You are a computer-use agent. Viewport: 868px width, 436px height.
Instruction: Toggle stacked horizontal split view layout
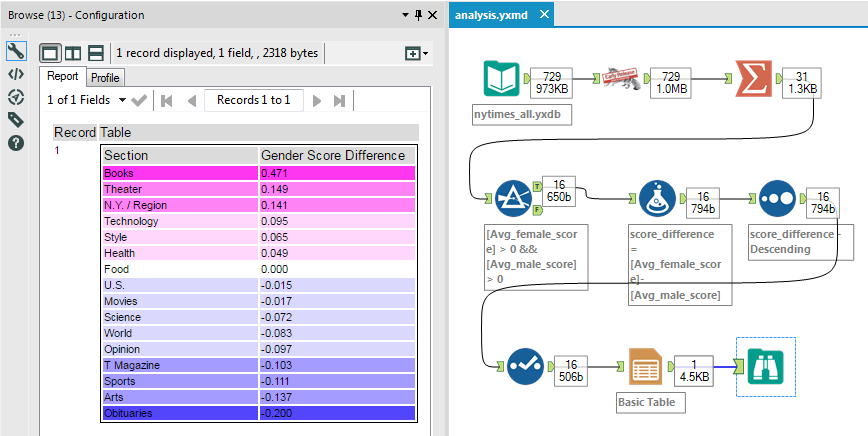pyautogui.click(x=96, y=53)
